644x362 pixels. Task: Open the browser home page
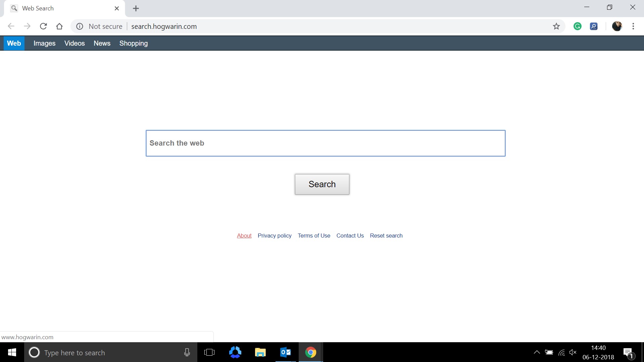59,26
